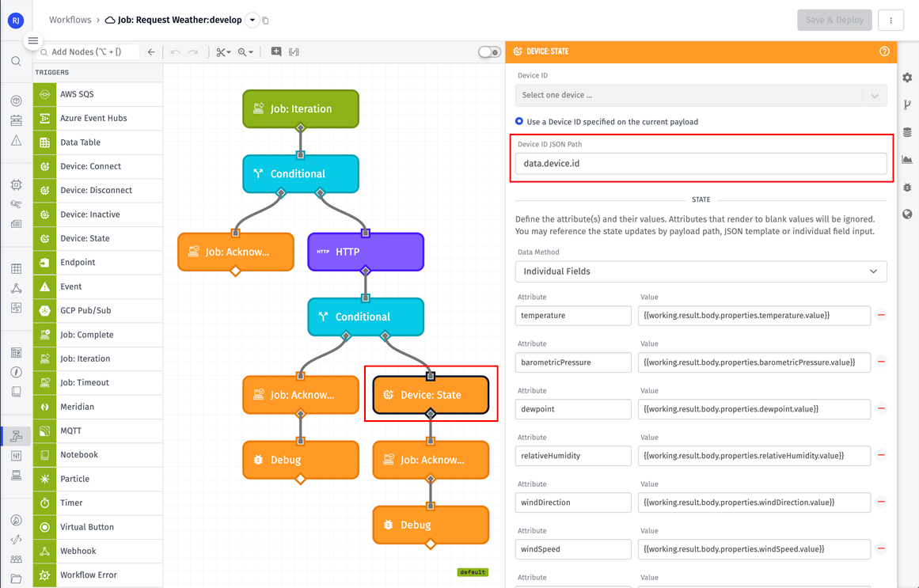Open the Select one device dropdown
Viewport: 919px width, 588px height.
[x=701, y=95]
